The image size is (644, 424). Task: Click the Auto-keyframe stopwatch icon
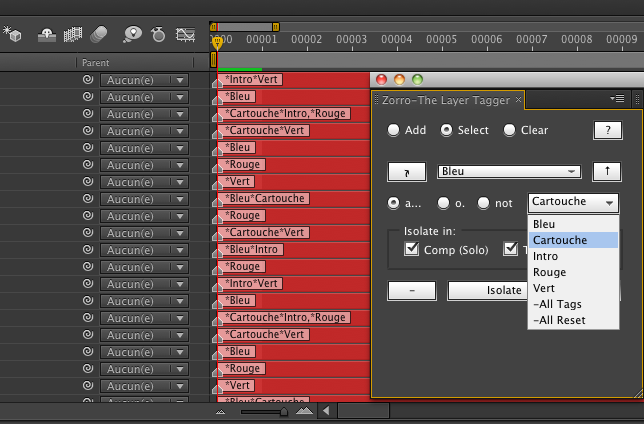click(x=158, y=34)
